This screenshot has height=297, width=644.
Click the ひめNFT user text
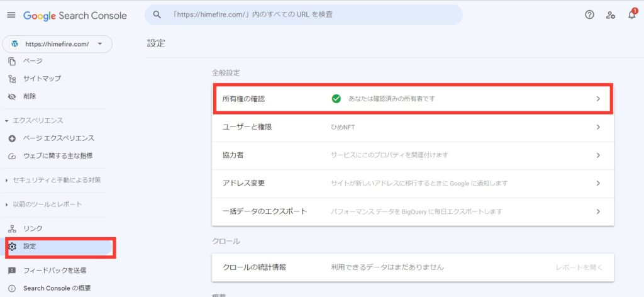[x=343, y=127]
